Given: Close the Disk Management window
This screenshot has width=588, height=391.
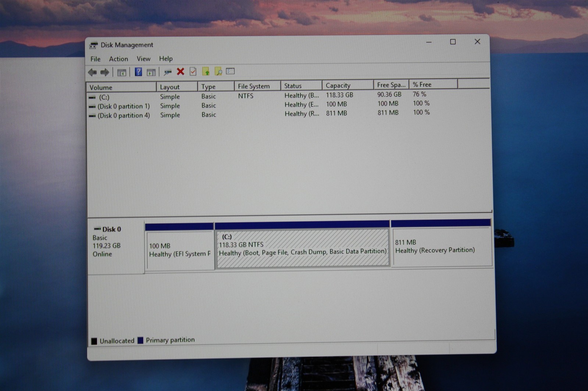Looking at the screenshot, I should 477,42.
